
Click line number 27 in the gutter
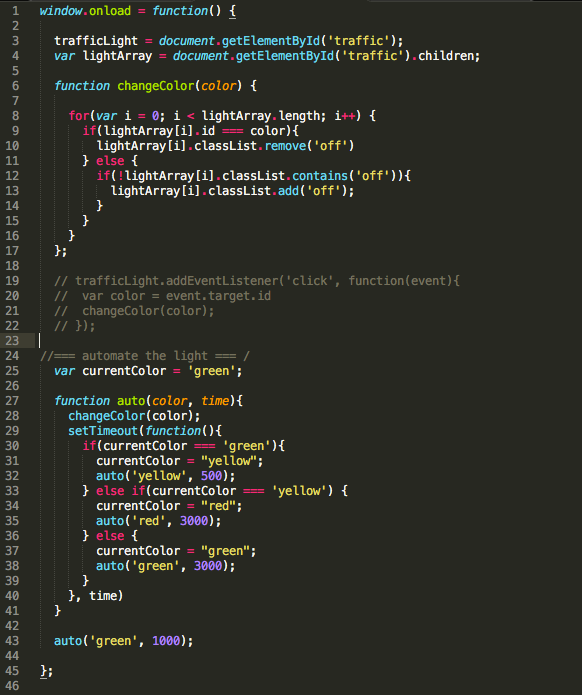tap(12, 401)
